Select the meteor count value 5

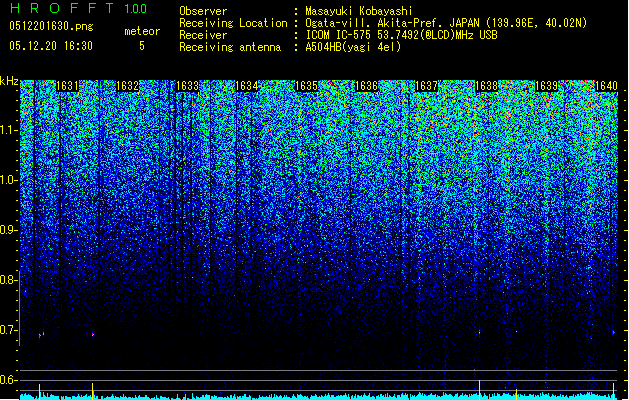coord(142,46)
